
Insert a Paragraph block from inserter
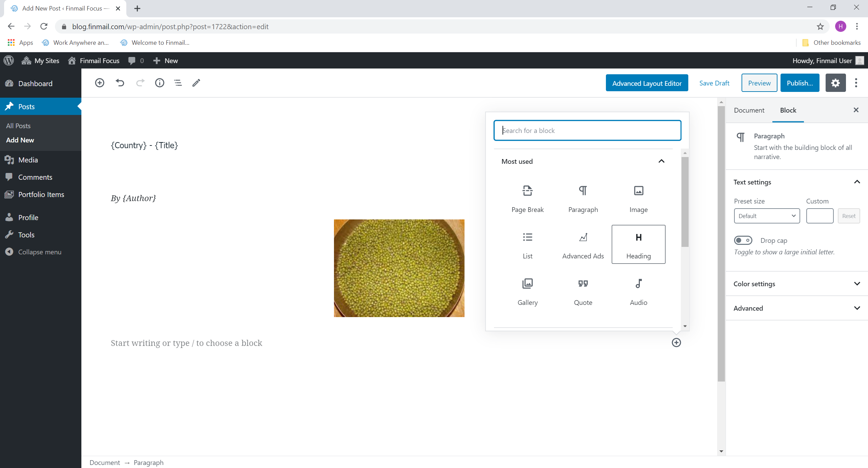click(x=583, y=198)
